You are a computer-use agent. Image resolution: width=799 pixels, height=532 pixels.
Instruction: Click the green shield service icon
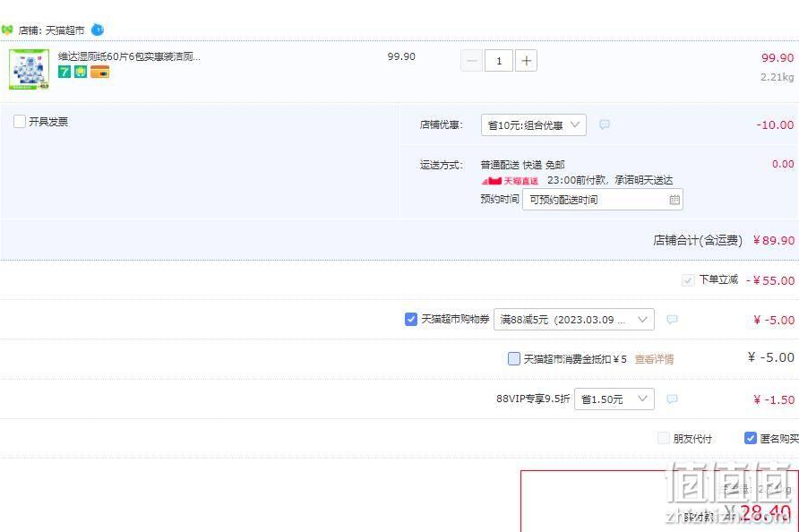81,72
